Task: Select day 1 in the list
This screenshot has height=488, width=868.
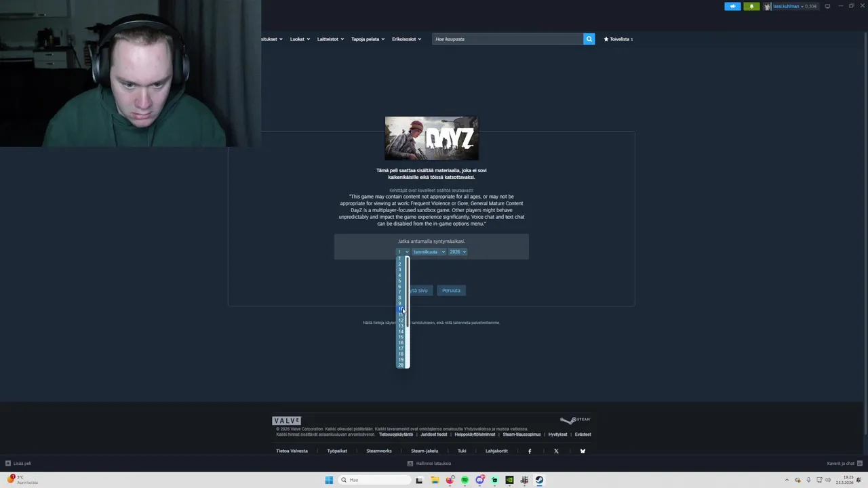Action: point(401,258)
